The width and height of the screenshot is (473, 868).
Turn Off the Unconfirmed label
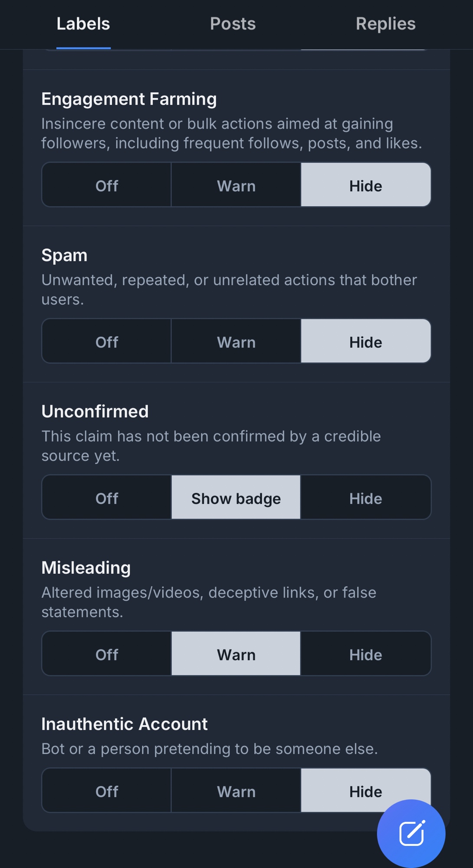click(107, 497)
